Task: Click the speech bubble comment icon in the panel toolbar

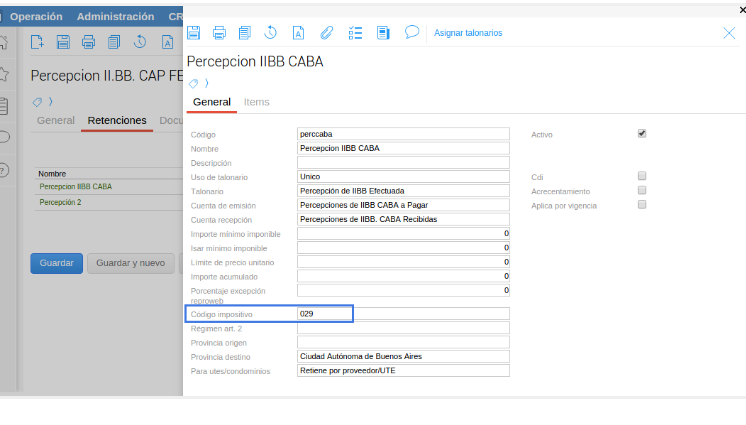Action: click(411, 32)
